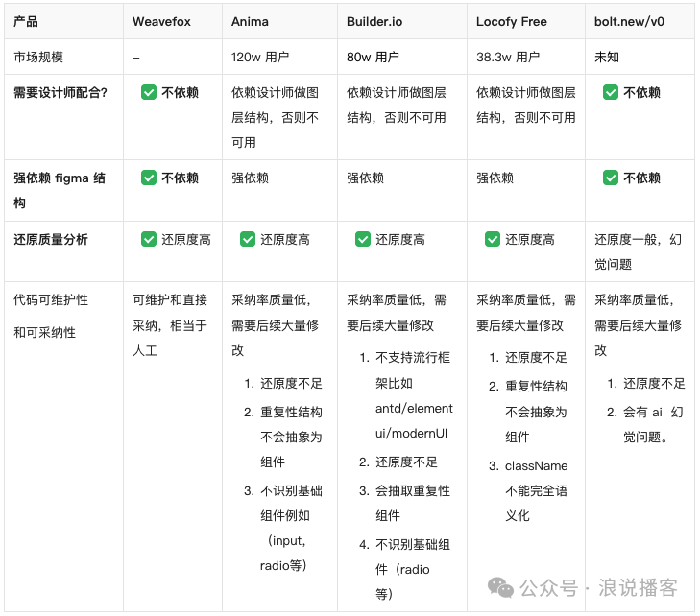Screen dimensions: 700x616
Task: Click 强依赖 in the Anima column
Action: (250, 178)
